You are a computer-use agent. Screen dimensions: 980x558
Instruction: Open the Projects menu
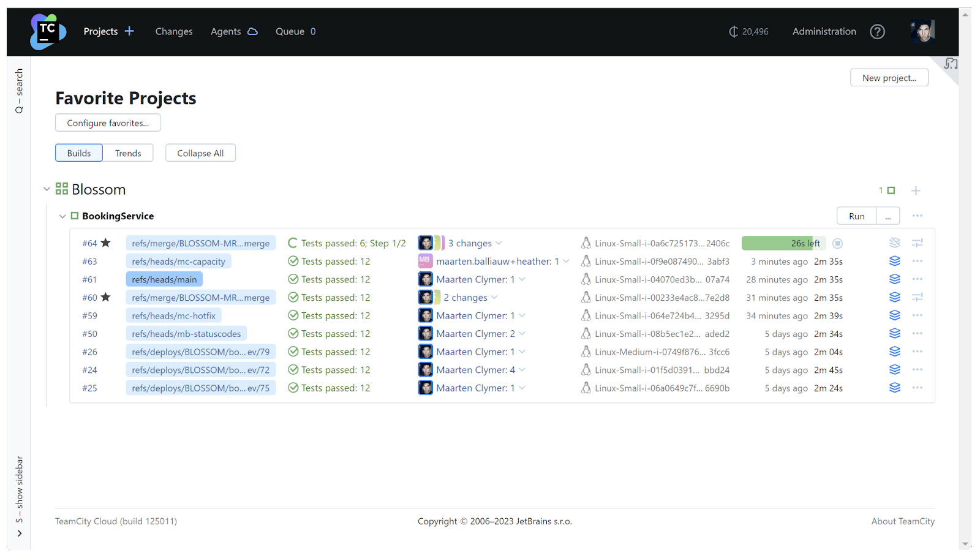[x=100, y=31]
